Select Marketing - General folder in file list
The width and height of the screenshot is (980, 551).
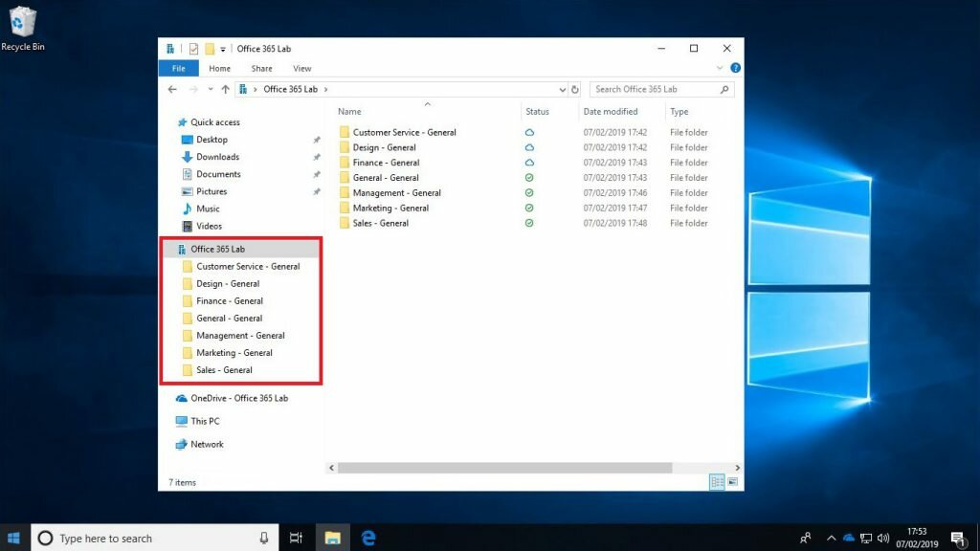[390, 209]
